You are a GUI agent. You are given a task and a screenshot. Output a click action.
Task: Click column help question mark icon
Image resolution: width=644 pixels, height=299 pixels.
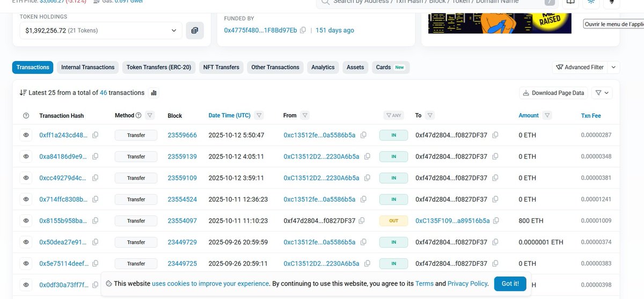tap(26, 116)
